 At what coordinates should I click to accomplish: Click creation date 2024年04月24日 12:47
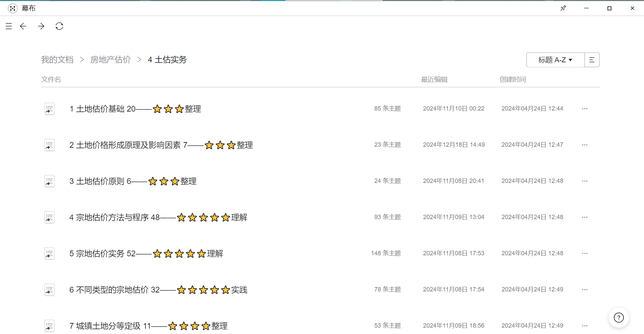[x=532, y=145]
